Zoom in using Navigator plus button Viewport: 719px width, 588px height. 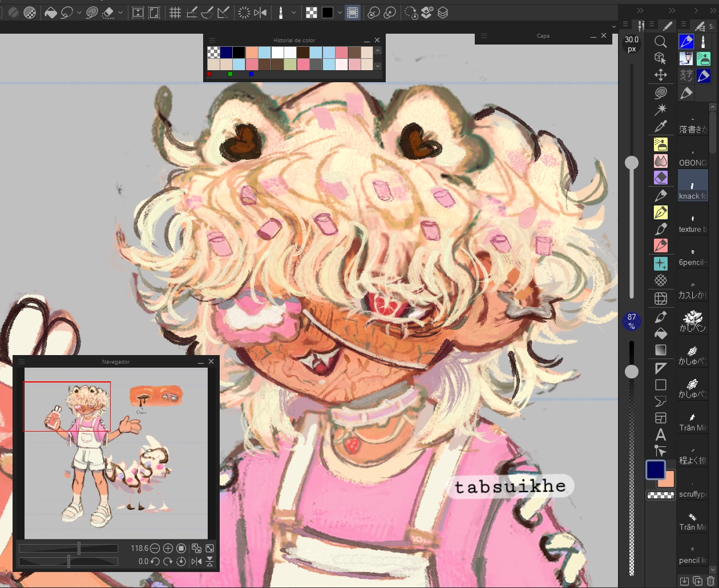[168, 548]
